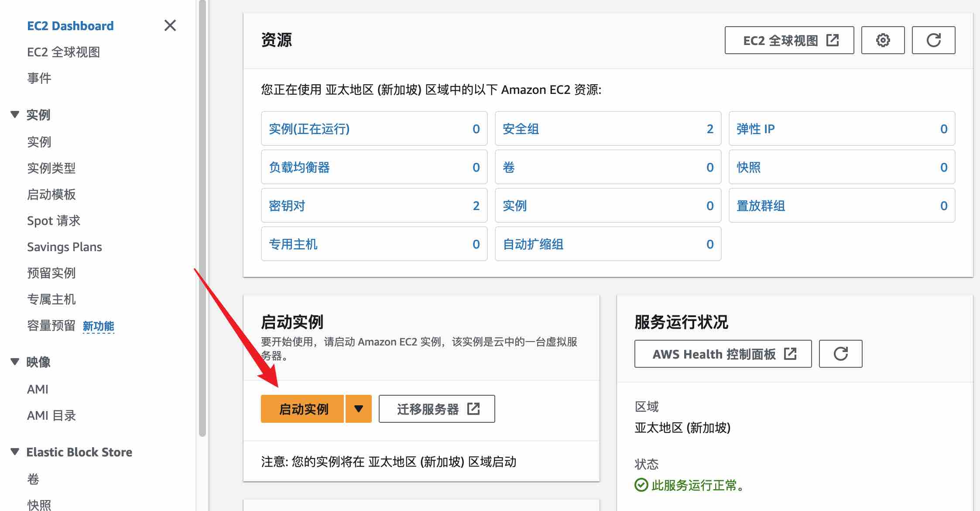Open 弹性 IP resource card
Image resolution: width=980 pixels, height=511 pixels.
[842, 128]
